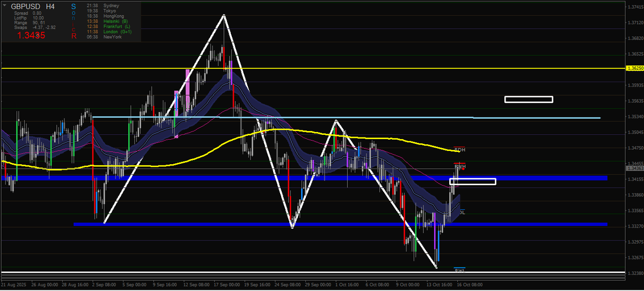Click the yellow 1.36250 price tag
Screen dimensions: 644x291
(634, 69)
